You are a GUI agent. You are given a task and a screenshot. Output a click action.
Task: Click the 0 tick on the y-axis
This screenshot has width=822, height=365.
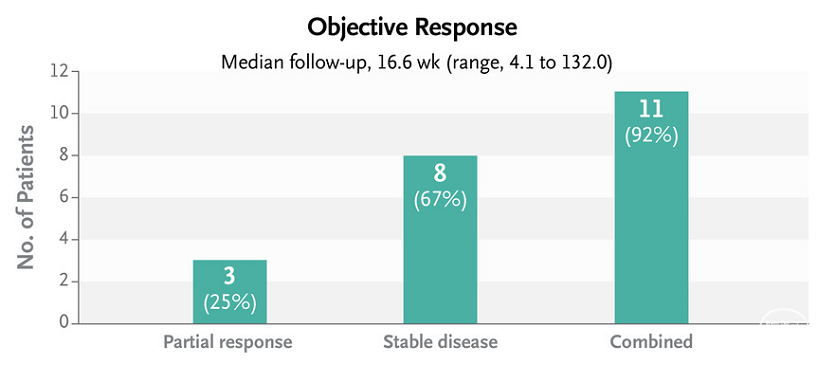[x=64, y=323]
